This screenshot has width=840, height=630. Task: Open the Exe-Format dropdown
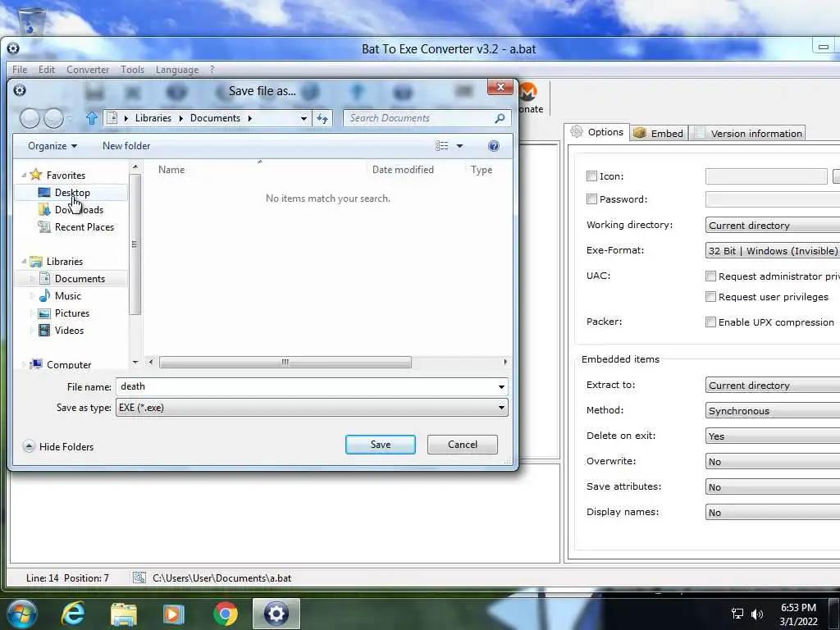coord(773,251)
